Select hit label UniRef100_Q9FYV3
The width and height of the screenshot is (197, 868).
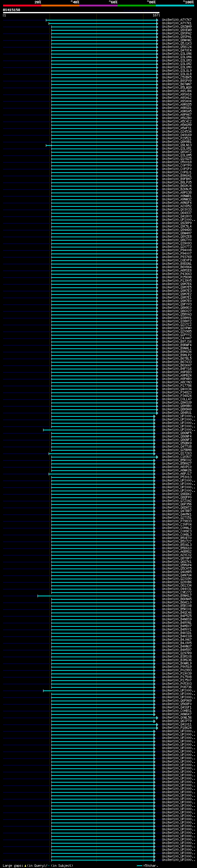click(177, 304)
